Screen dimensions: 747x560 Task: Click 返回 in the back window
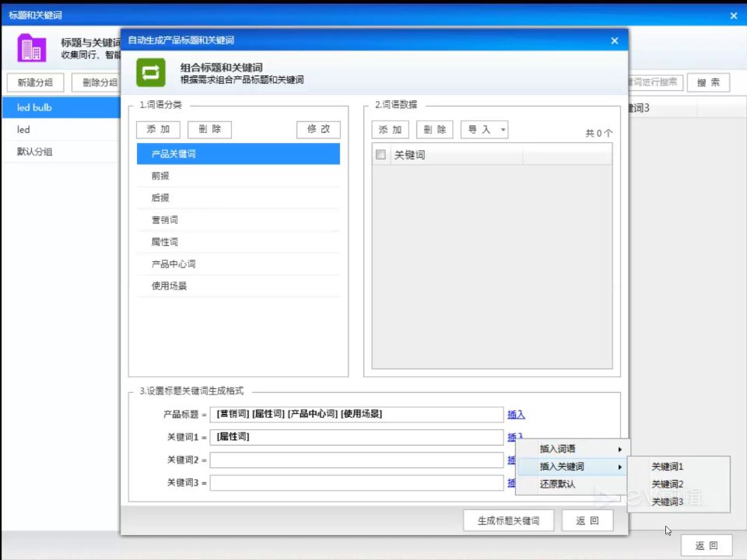707,546
